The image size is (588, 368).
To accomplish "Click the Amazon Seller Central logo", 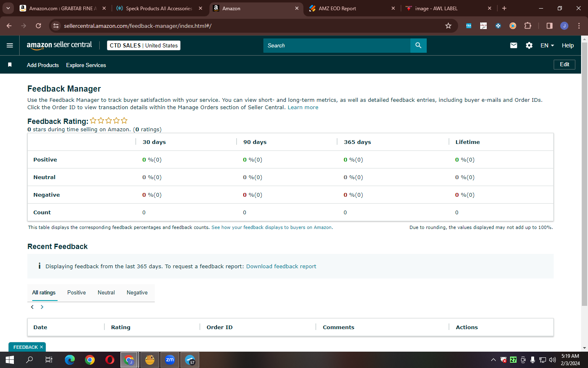I will point(59,45).
